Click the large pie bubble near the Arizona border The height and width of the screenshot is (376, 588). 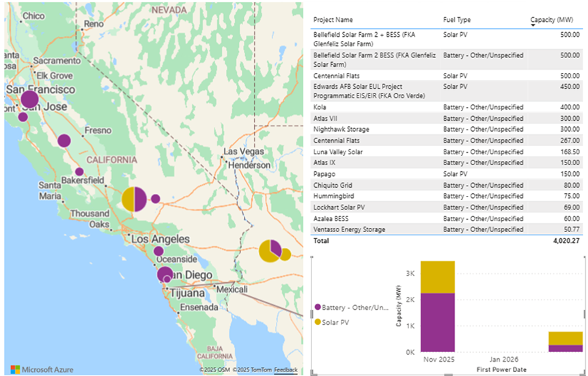pyautogui.click(x=270, y=250)
